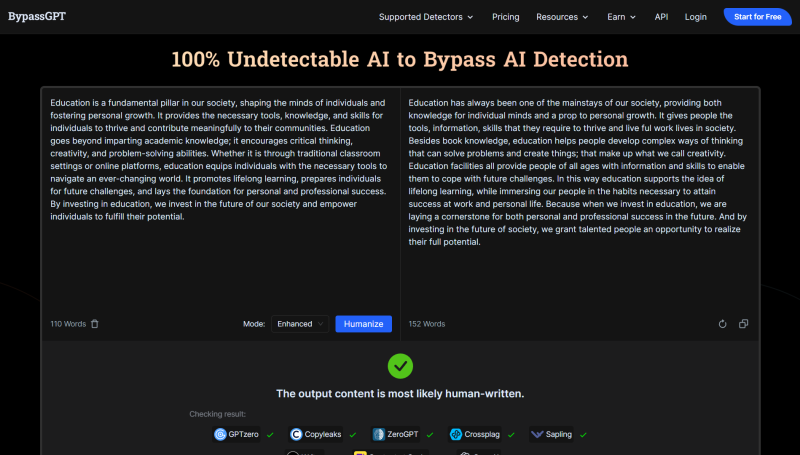
Task: Click the '110 Words' counter
Action: point(68,324)
